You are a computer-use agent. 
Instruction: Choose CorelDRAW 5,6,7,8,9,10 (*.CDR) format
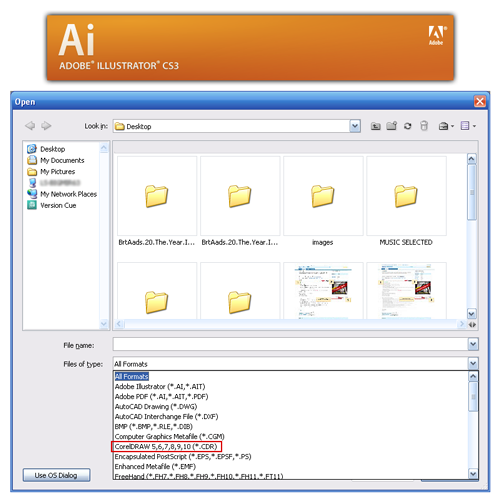[x=166, y=447]
